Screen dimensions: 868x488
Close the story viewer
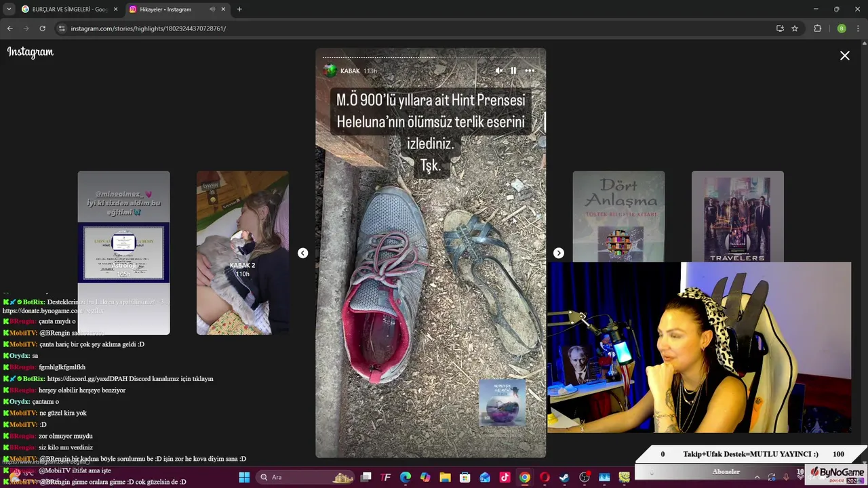845,56
